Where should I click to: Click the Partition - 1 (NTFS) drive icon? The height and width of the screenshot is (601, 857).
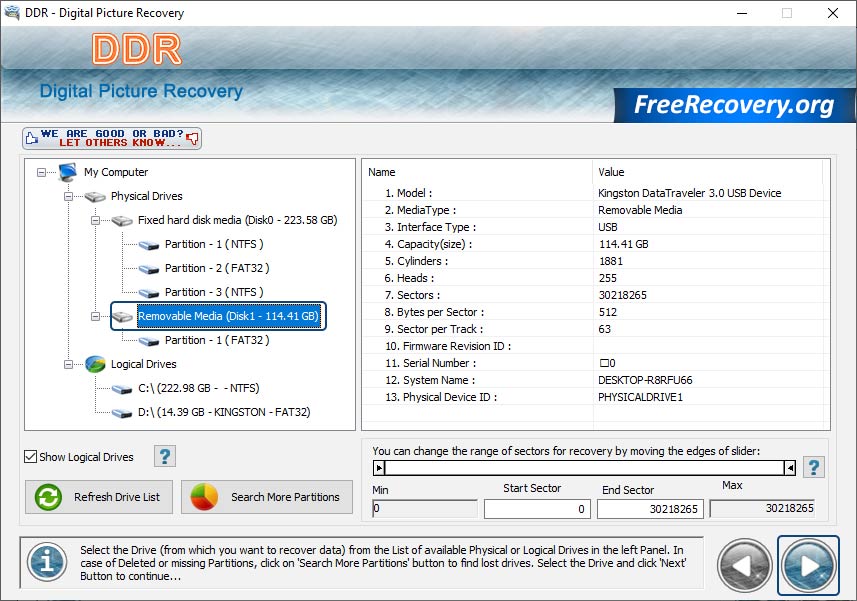pos(149,245)
